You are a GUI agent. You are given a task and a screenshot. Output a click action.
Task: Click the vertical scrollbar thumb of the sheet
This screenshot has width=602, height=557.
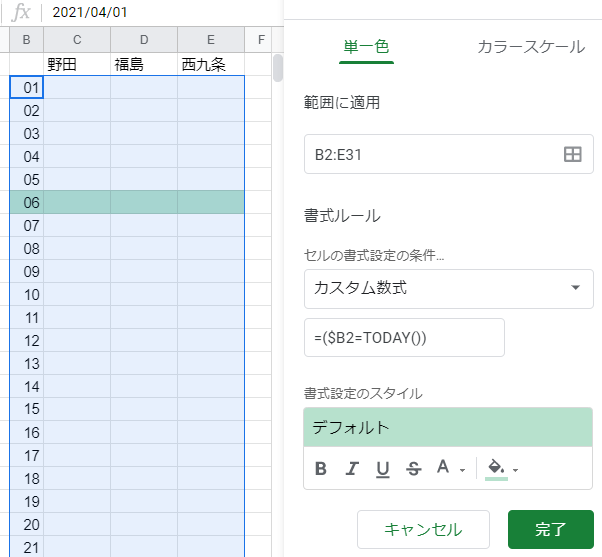(x=278, y=68)
